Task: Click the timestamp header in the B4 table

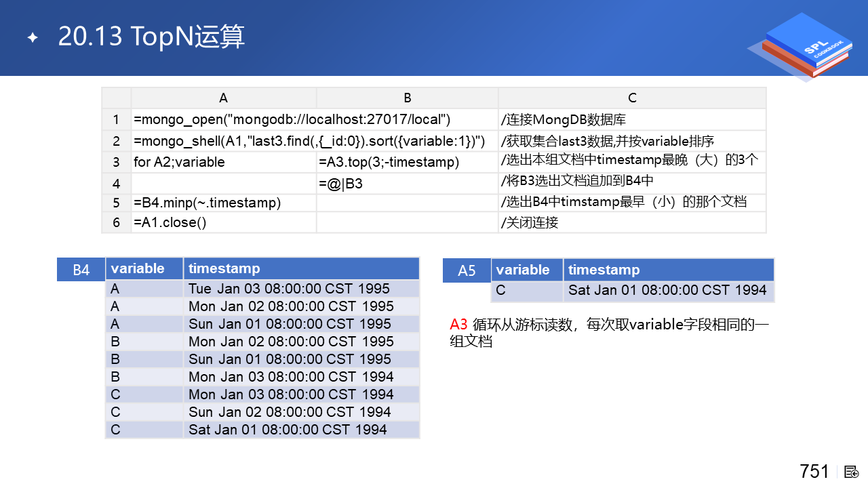Action: coord(302,268)
